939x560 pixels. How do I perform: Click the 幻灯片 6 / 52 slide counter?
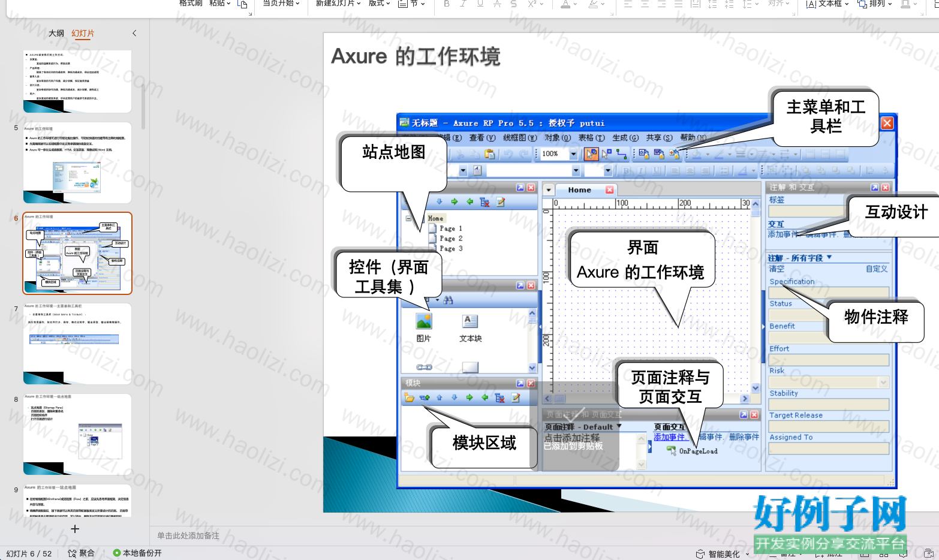tap(29, 553)
